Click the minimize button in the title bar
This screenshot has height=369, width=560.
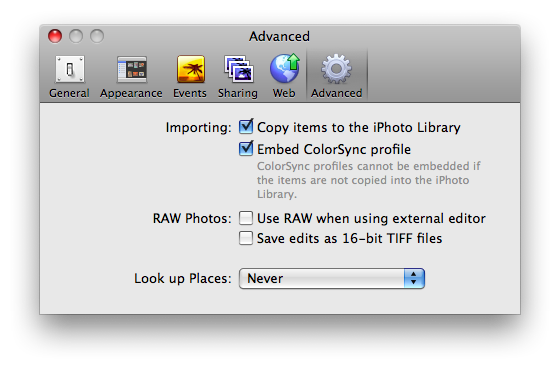coord(76,36)
